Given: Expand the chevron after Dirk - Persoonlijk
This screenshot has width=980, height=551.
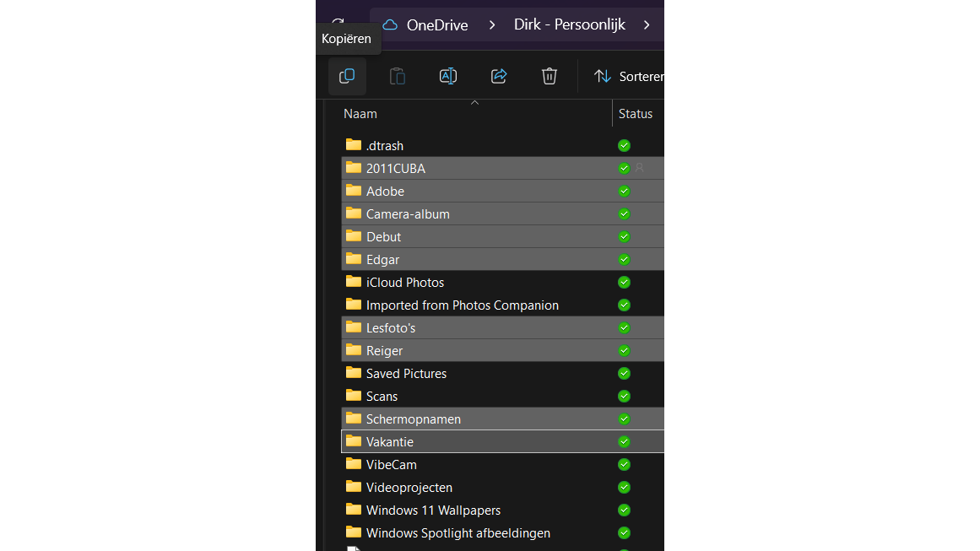Looking at the screenshot, I should coord(647,25).
